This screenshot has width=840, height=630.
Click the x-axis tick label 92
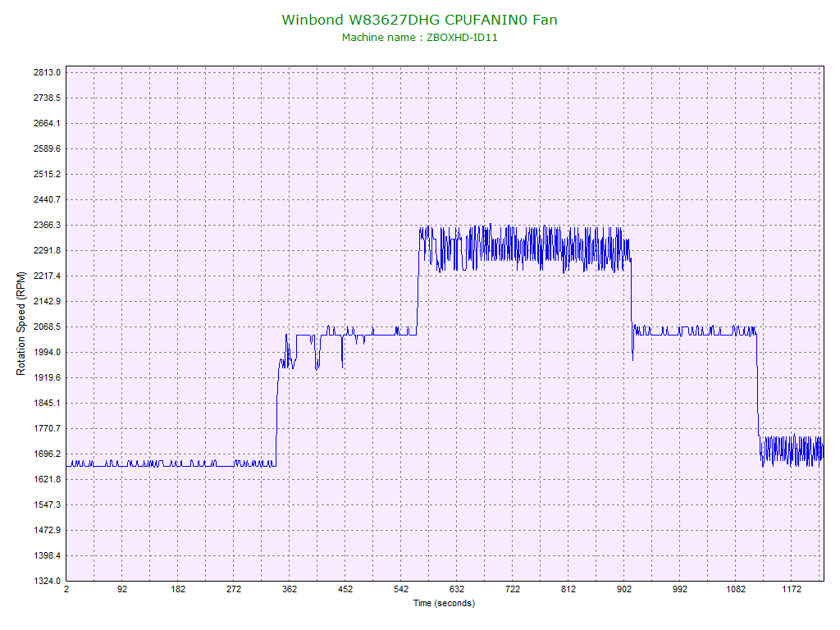coord(122,589)
